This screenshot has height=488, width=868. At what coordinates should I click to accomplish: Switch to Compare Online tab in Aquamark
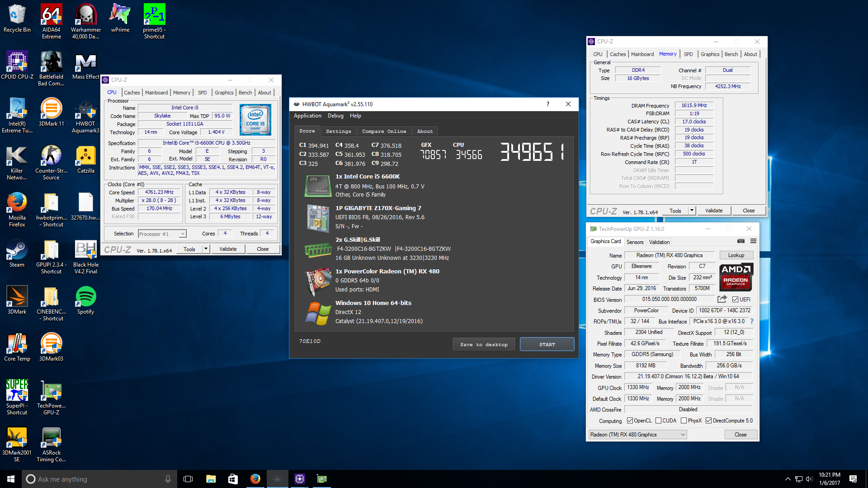coord(384,131)
